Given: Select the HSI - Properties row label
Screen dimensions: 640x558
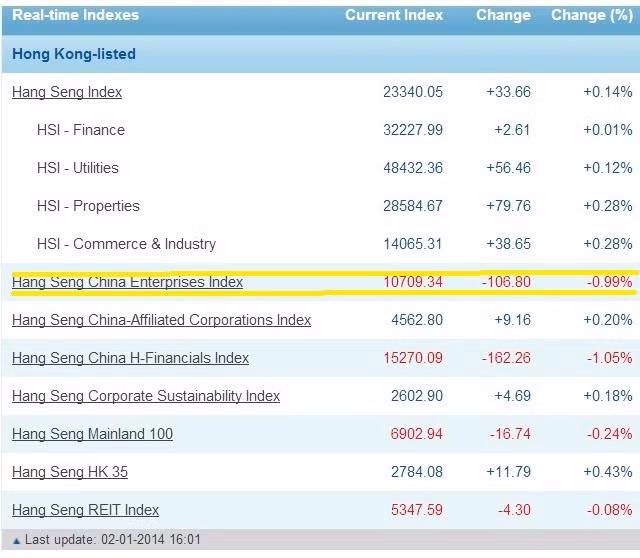Looking at the screenshot, I should click(x=88, y=206).
